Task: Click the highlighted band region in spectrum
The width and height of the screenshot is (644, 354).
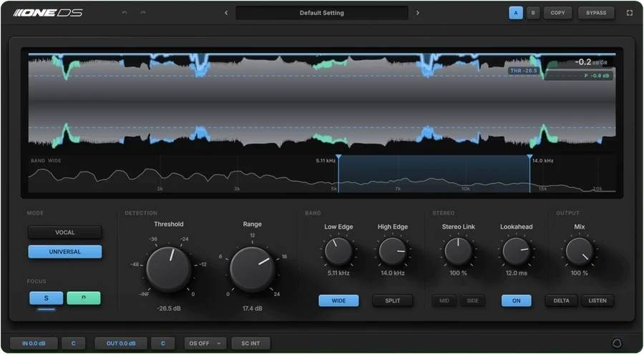Action: click(434, 174)
